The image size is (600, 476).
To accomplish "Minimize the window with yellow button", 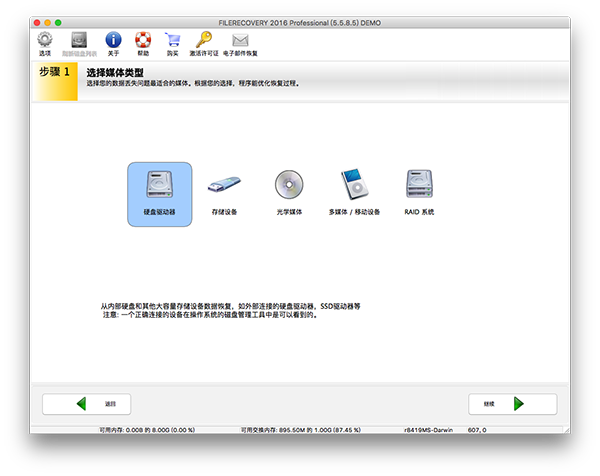I will pyautogui.click(x=47, y=23).
